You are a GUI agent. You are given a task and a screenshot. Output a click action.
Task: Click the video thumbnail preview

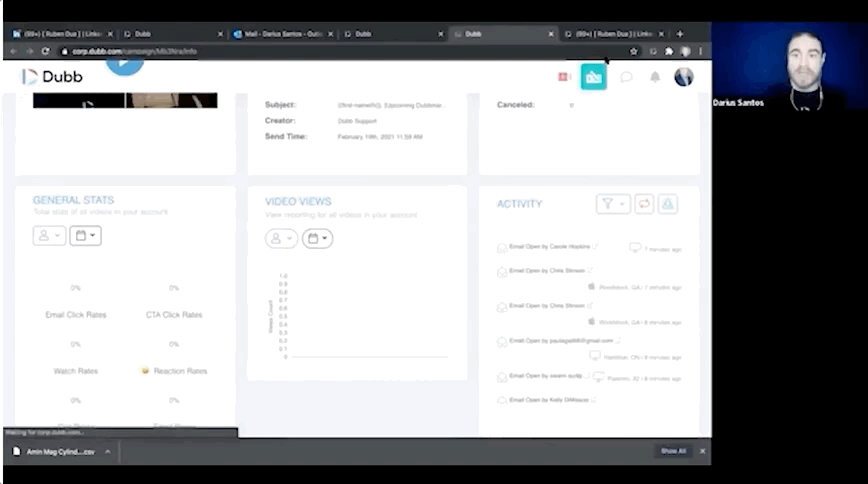[125, 100]
